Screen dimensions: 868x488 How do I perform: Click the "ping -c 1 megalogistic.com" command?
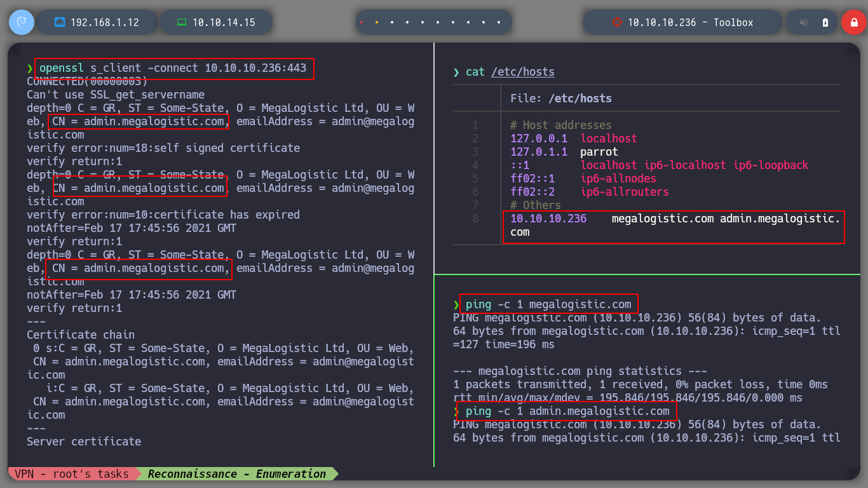pos(548,304)
